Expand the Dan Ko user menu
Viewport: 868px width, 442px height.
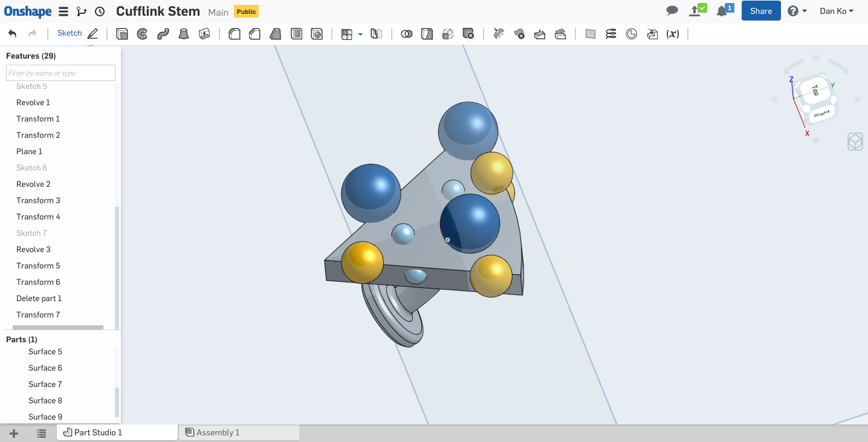836,11
